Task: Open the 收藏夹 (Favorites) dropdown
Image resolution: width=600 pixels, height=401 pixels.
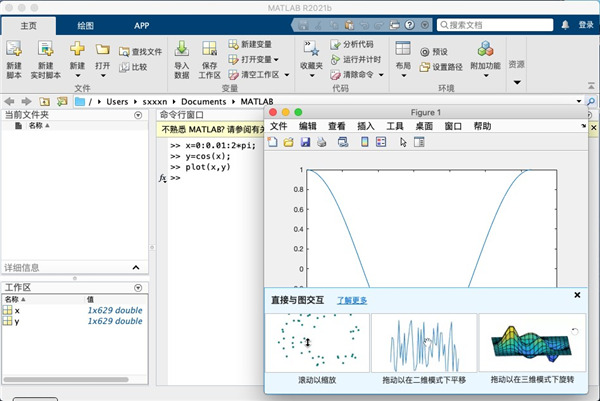Action: pos(312,75)
